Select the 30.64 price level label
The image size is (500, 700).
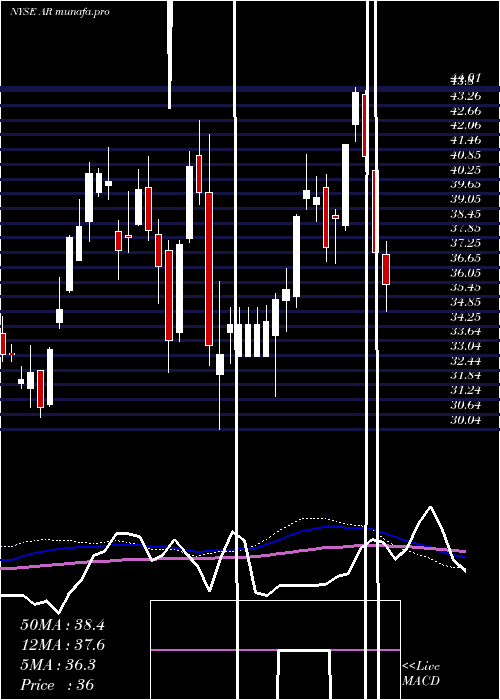pyautogui.click(x=466, y=405)
